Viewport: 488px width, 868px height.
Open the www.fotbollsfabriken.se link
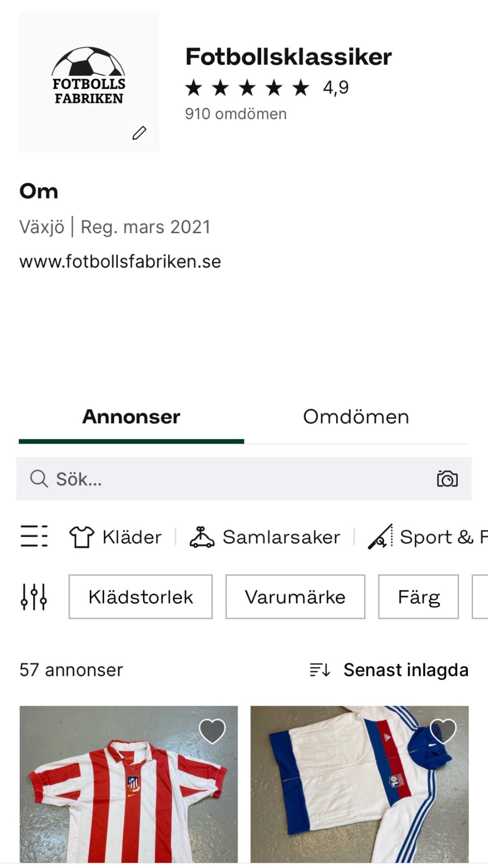pos(120,261)
